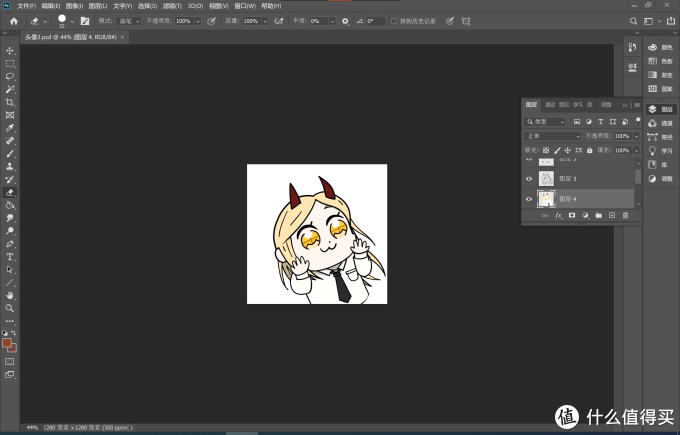Screen dimensions: 680x435
Task: Click the layer style fx button
Action: click(x=559, y=216)
